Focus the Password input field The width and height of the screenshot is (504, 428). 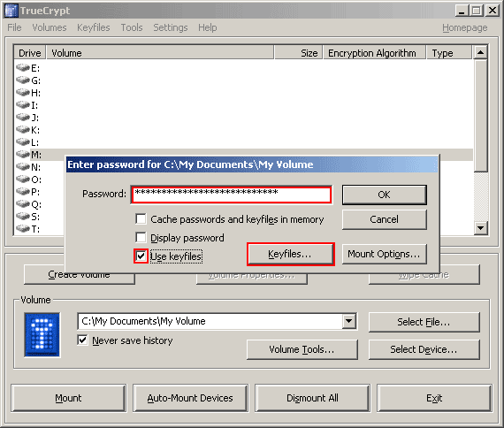232,195
